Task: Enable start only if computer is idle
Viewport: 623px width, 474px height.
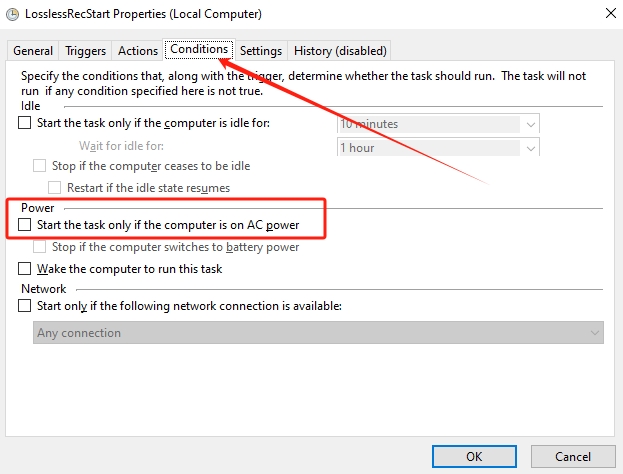Action: click(25, 123)
